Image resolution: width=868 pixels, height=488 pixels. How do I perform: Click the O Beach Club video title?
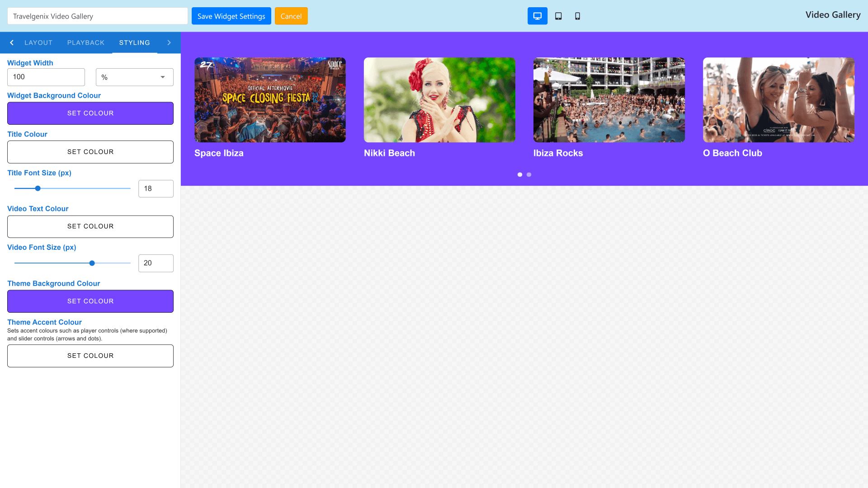pos(732,153)
